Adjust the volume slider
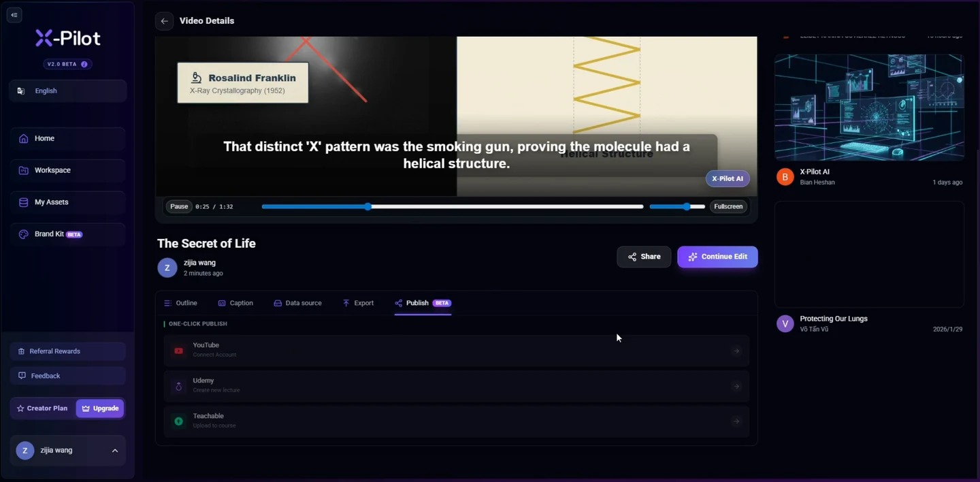980x482 pixels. 677,206
